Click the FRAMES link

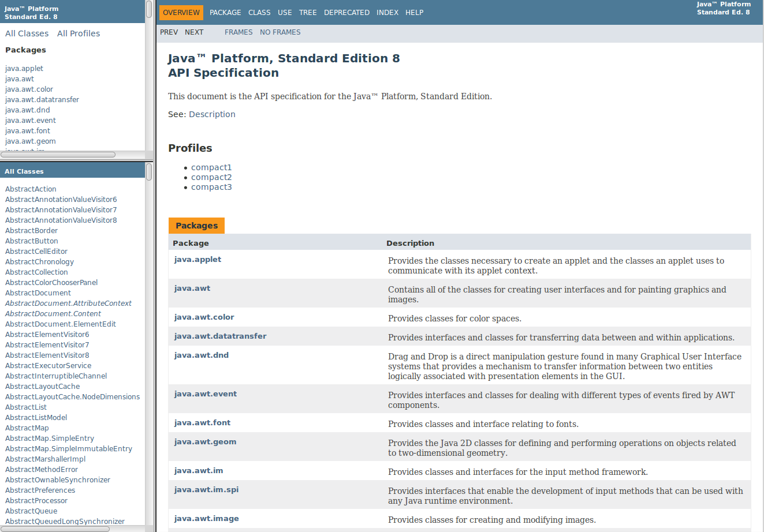point(238,32)
